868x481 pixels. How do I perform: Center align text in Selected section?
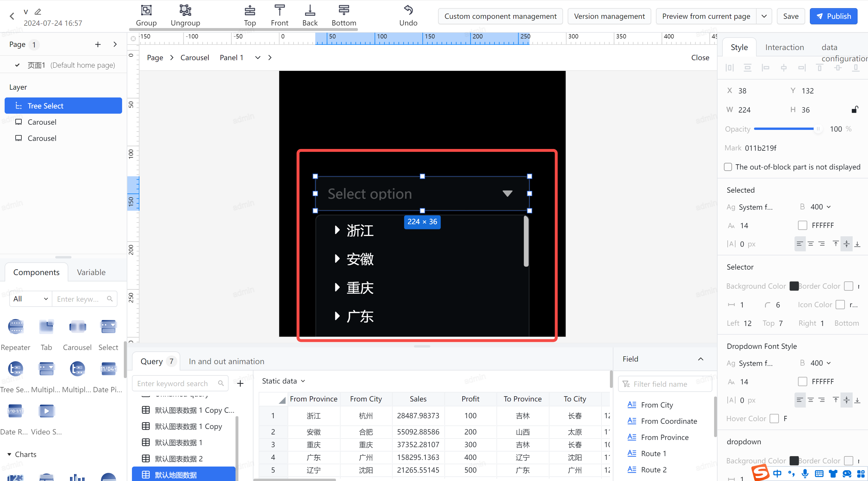811,244
